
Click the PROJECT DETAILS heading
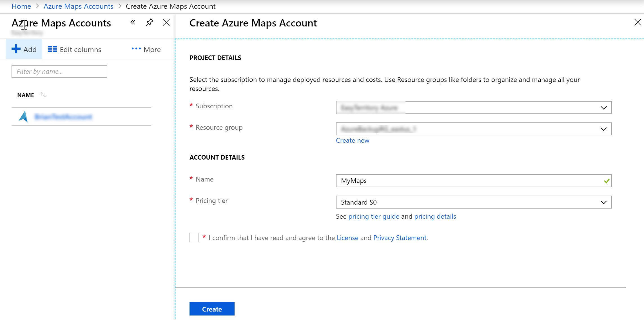(215, 58)
